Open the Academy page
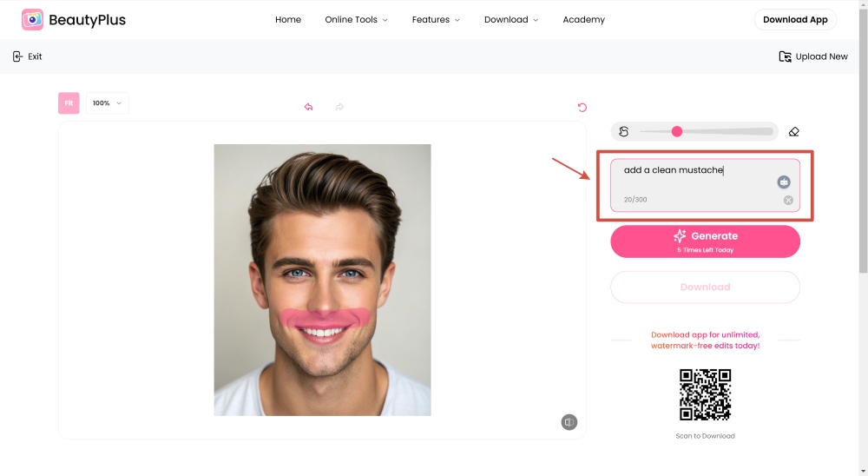This screenshot has width=868, height=476. [583, 19]
